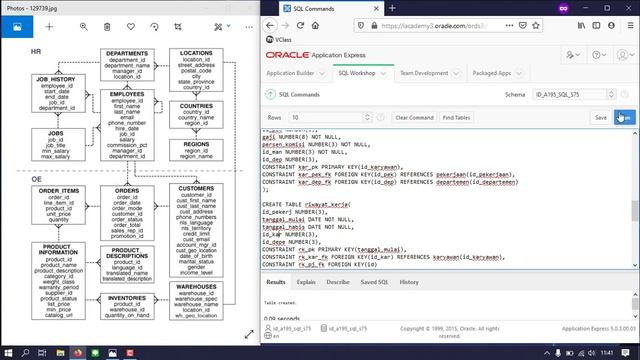Image resolution: width=640 pixels, height=360 pixels.
Task: Open the Firefox account icon
Action: click(x=611, y=25)
